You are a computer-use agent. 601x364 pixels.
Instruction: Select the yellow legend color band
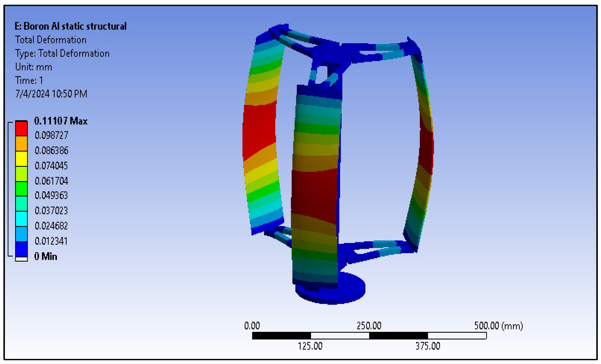click(x=22, y=159)
